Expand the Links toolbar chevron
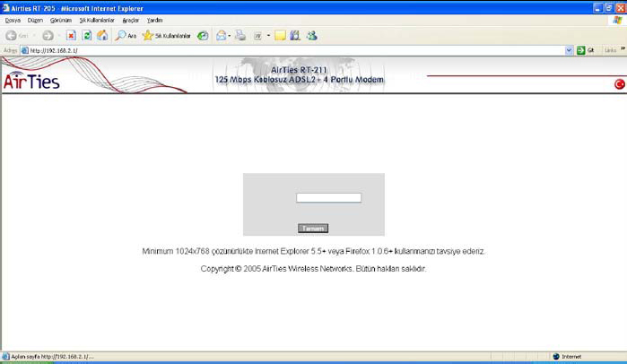This screenshot has width=627, height=364. coord(623,49)
